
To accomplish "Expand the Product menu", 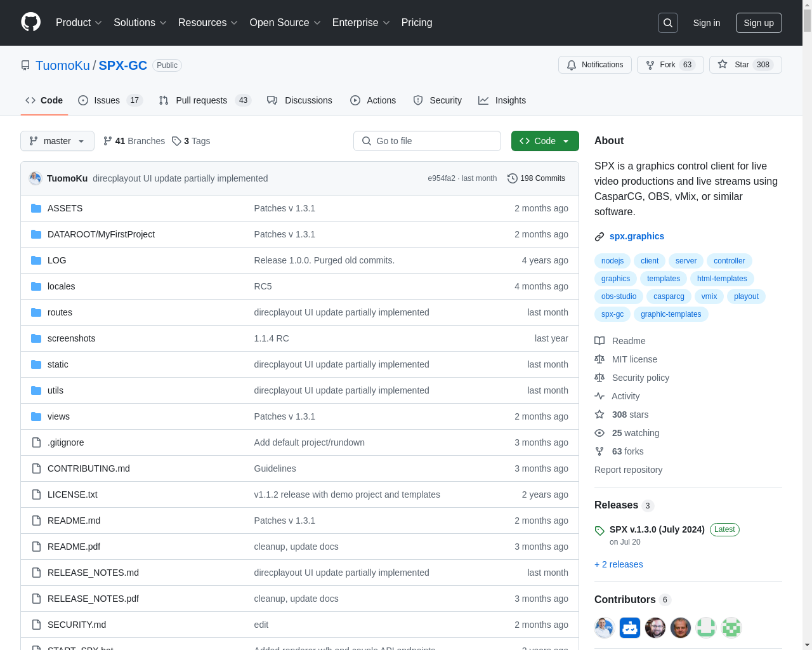I will pos(79,23).
